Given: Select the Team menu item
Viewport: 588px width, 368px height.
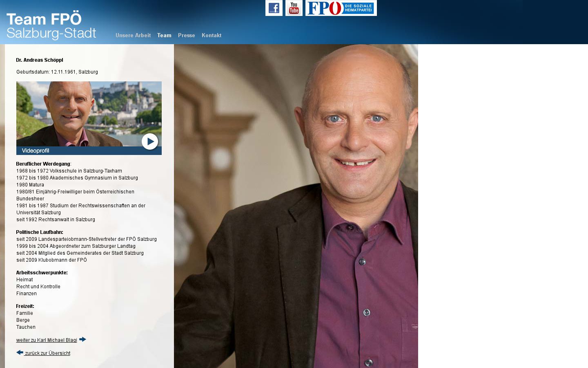Looking at the screenshot, I should click(164, 35).
